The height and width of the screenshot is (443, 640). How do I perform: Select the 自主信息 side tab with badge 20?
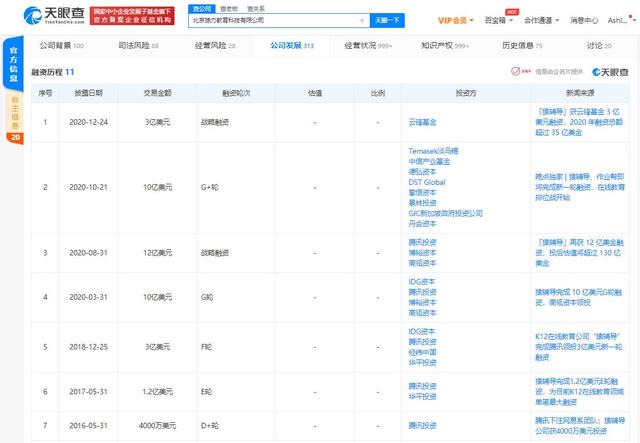click(x=15, y=118)
